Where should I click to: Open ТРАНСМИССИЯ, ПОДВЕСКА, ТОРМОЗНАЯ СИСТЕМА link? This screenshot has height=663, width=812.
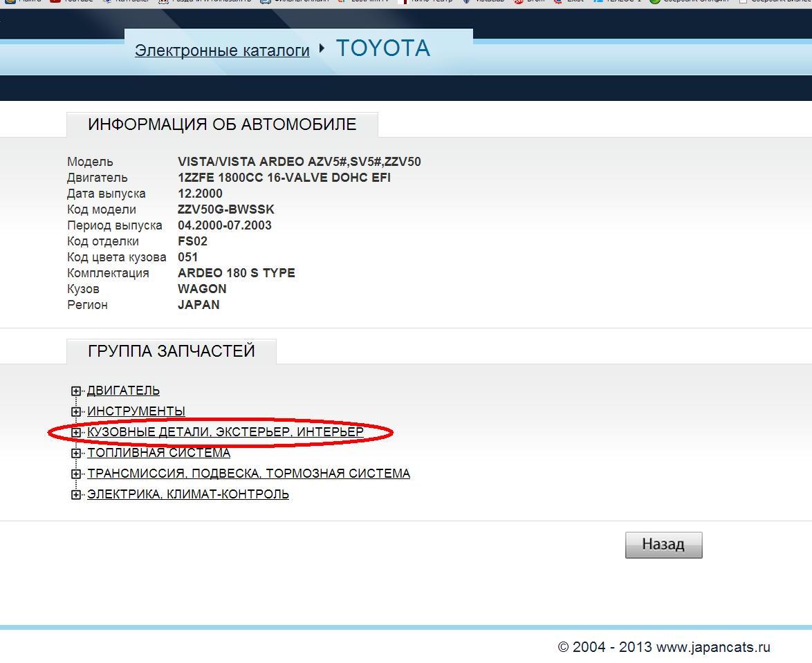point(248,474)
